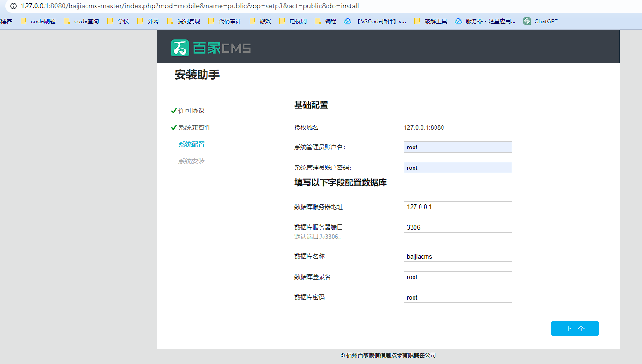Image resolution: width=642 pixels, height=364 pixels.
Task: Click the 下一个 button
Action: 574,328
